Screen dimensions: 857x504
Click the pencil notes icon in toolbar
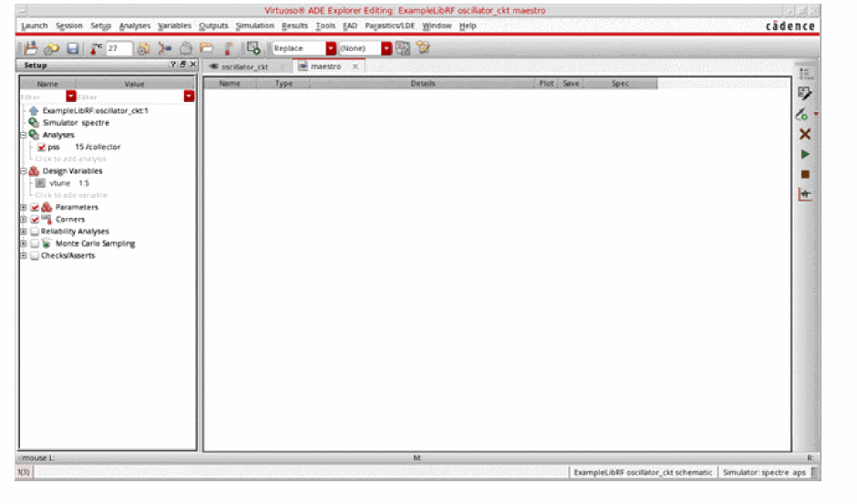[423, 48]
